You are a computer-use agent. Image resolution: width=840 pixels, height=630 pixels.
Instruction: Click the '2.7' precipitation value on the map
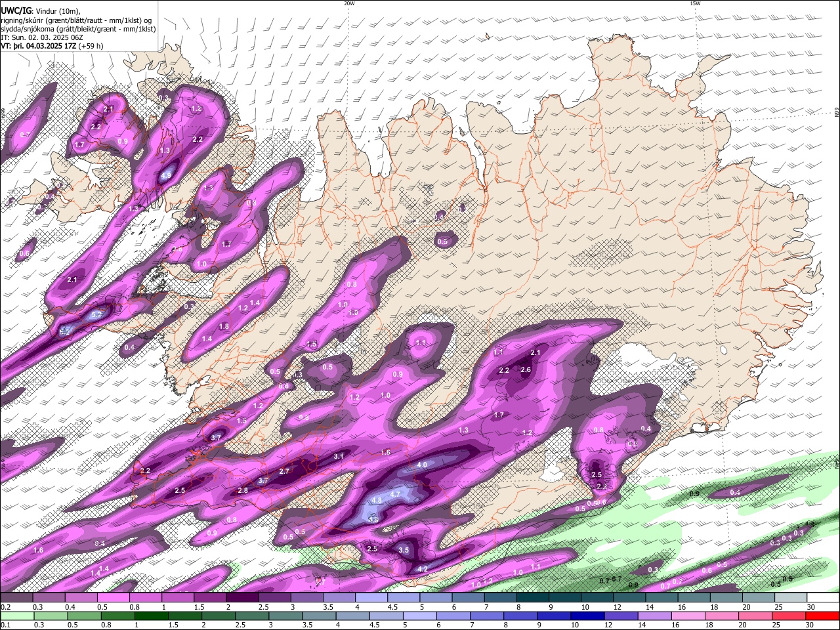click(x=284, y=471)
